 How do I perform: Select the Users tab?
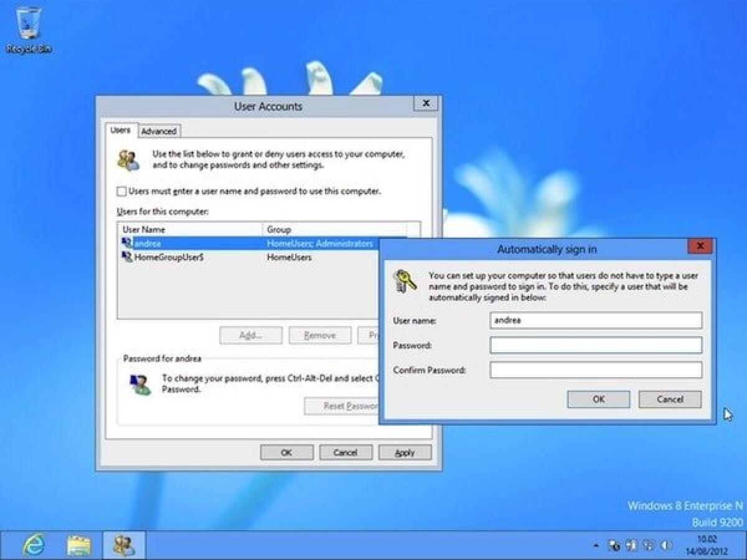click(121, 131)
